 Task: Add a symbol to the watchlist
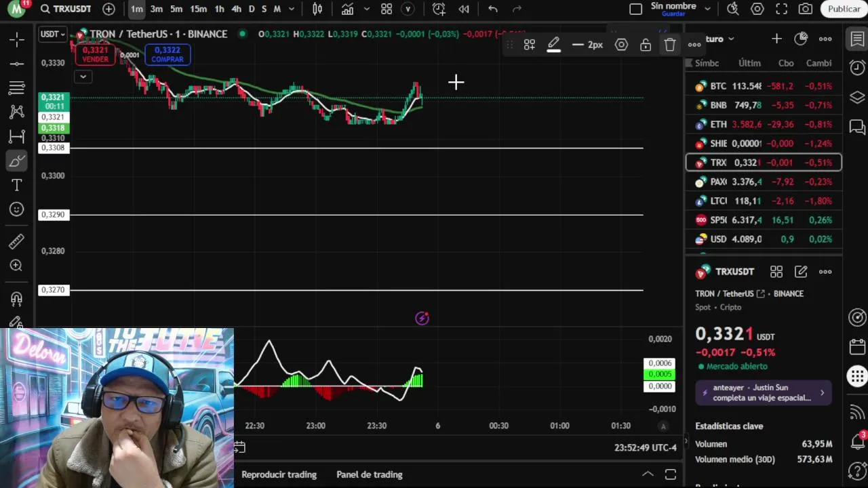tap(776, 39)
